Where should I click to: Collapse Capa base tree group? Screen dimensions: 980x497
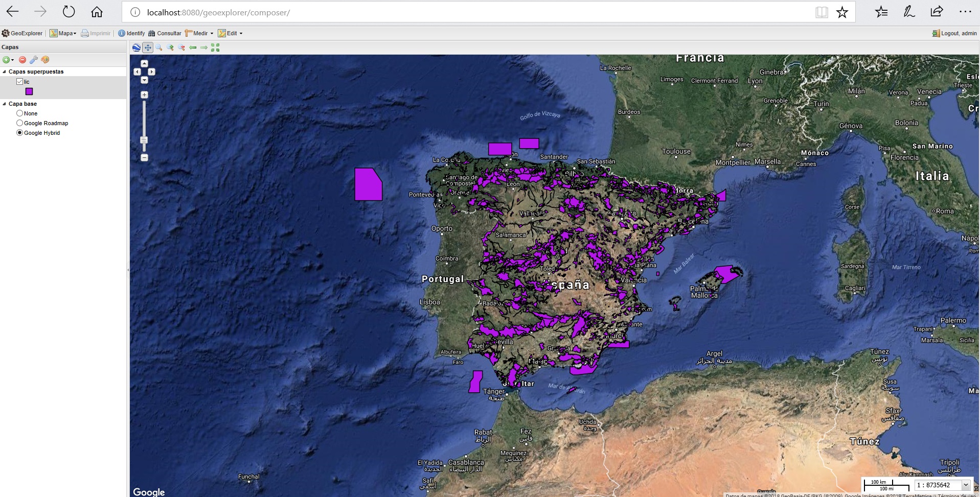(x=5, y=104)
